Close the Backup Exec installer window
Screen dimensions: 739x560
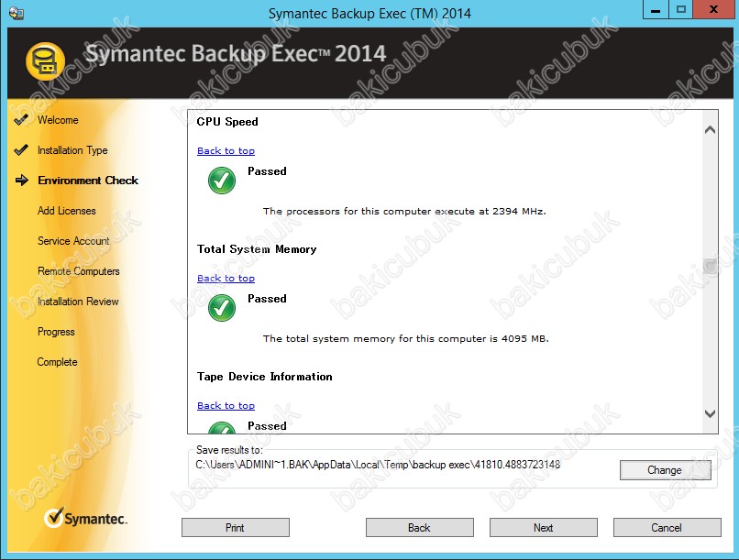714,10
